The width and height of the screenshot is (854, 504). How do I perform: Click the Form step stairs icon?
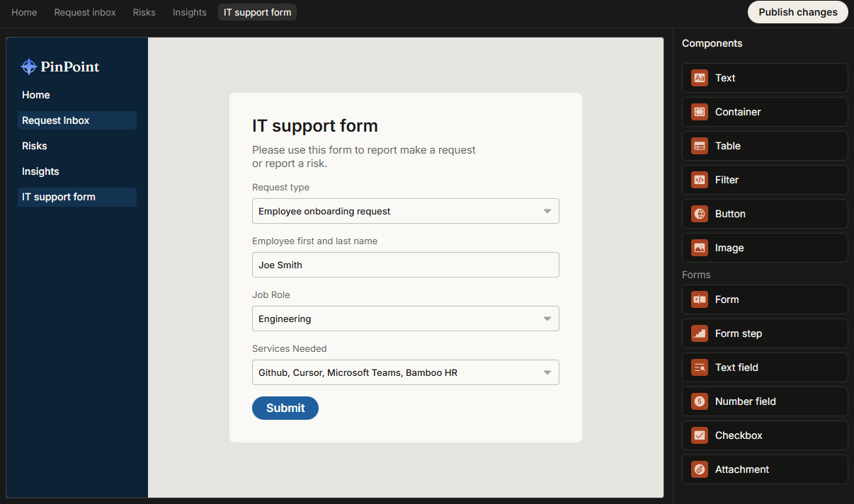700,333
